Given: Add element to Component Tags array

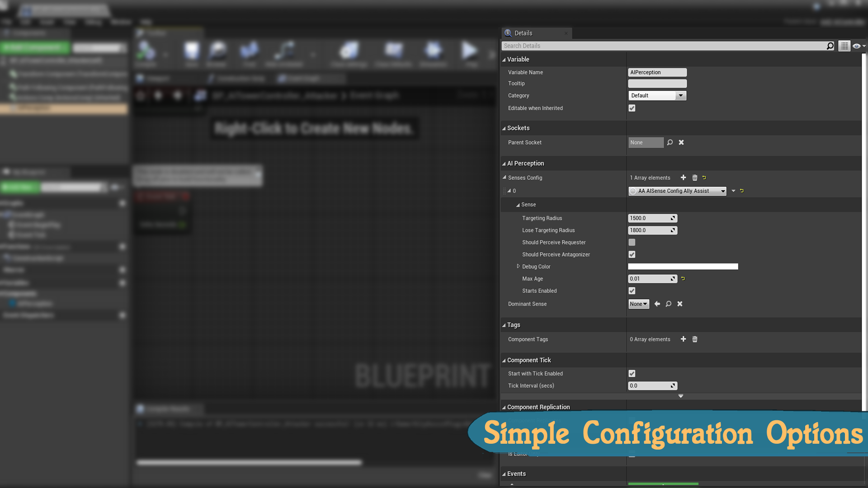Looking at the screenshot, I should [x=683, y=339].
